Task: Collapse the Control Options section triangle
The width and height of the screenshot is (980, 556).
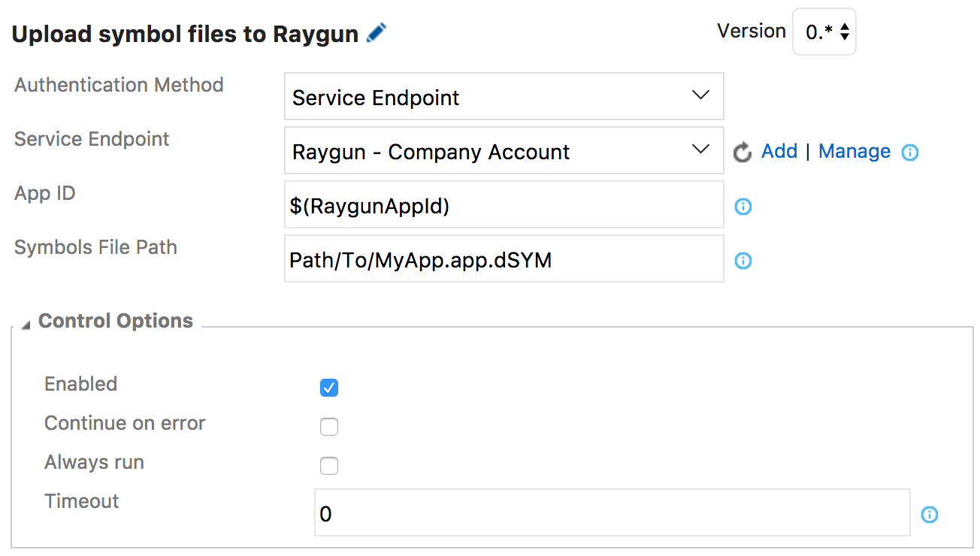Action: click(26, 325)
